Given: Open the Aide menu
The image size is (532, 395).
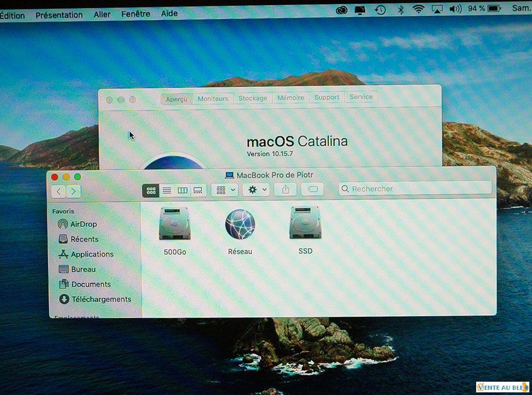Looking at the screenshot, I should pyautogui.click(x=169, y=13).
